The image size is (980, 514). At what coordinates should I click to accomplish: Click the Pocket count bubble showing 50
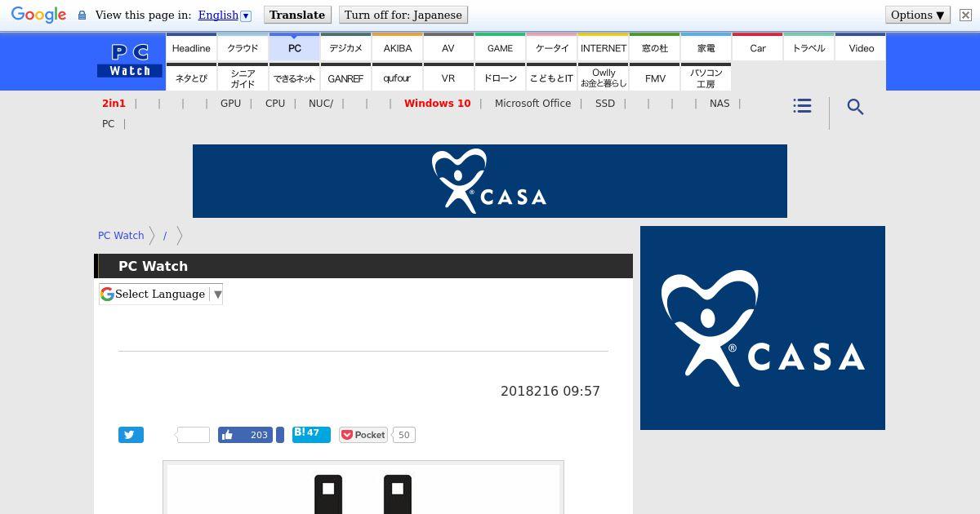(x=403, y=435)
